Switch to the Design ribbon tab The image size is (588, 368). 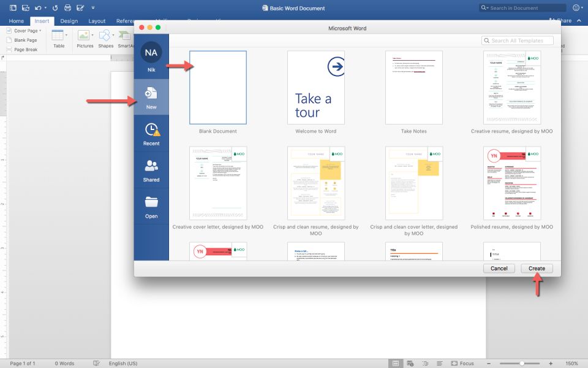[x=69, y=21]
